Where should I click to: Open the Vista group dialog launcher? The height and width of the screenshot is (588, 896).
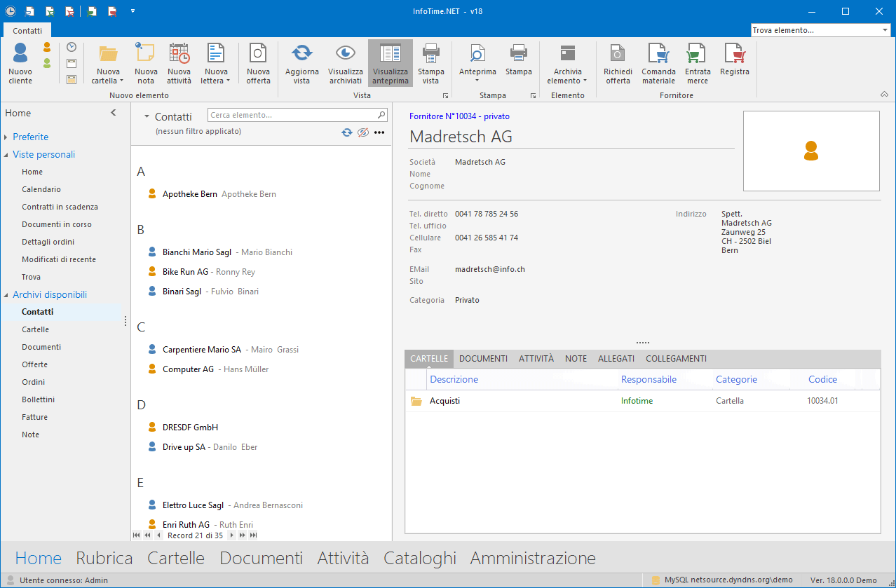tap(444, 95)
